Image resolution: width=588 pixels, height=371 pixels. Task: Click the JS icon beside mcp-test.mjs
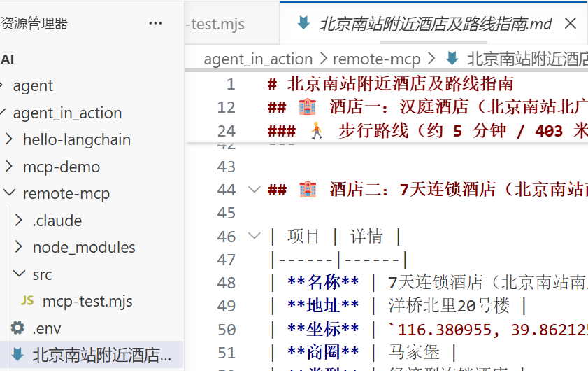pos(27,301)
